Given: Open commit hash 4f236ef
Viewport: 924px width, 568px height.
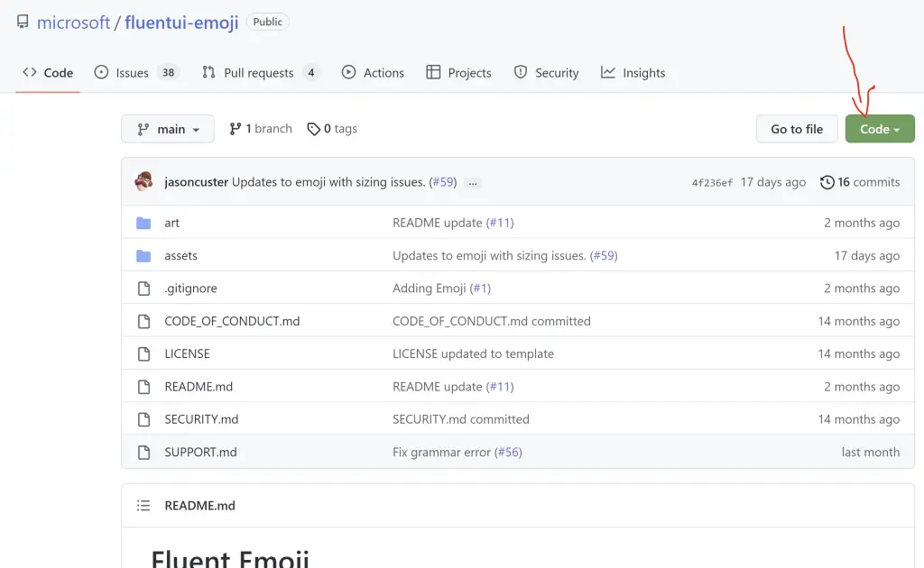Looking at the screenshot, I should (x=712, y=183).
